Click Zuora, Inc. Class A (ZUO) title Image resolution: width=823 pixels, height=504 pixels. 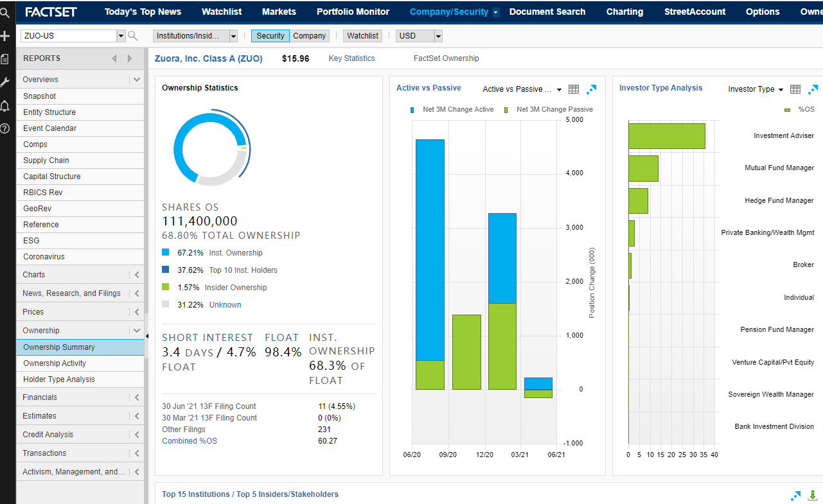(x=209, y=58)
